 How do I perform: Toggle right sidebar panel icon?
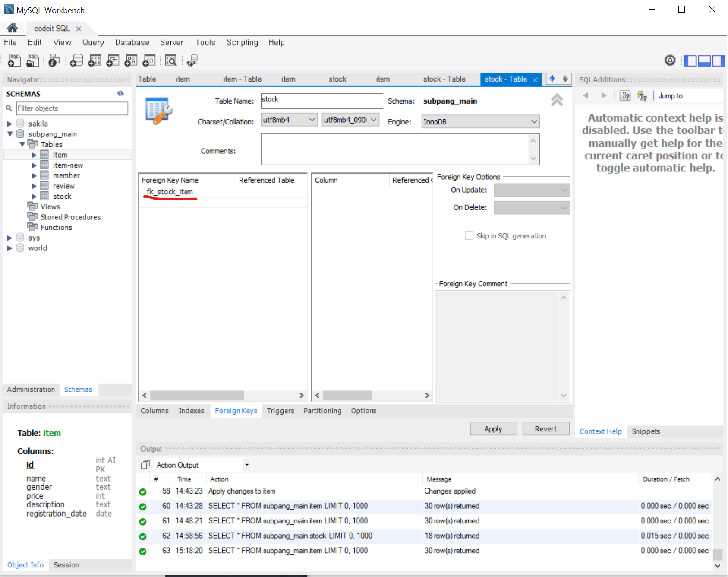(x=719, y=61)
